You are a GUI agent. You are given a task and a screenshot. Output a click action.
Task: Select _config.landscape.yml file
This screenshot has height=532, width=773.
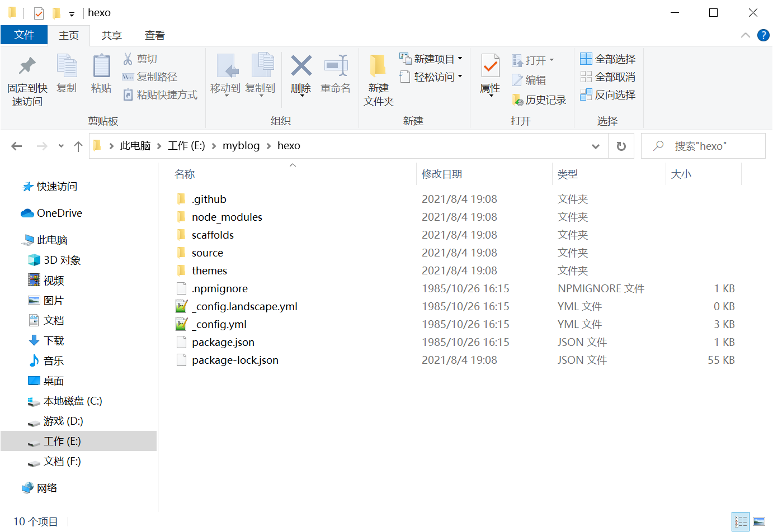(x=244, y=306)
